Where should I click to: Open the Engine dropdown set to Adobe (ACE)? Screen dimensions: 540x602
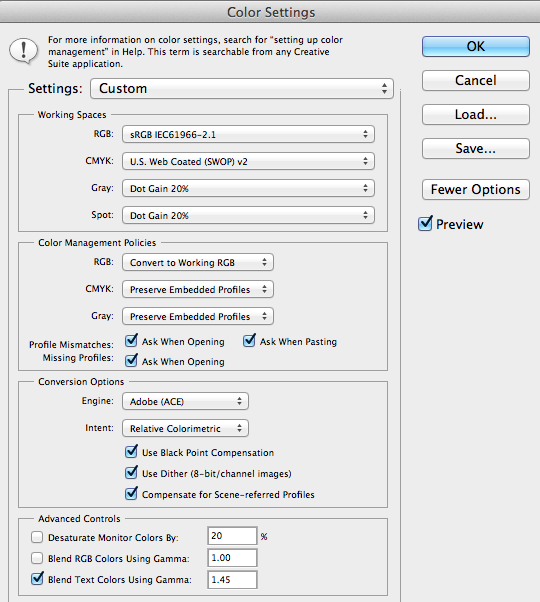[x=185, y=401]
